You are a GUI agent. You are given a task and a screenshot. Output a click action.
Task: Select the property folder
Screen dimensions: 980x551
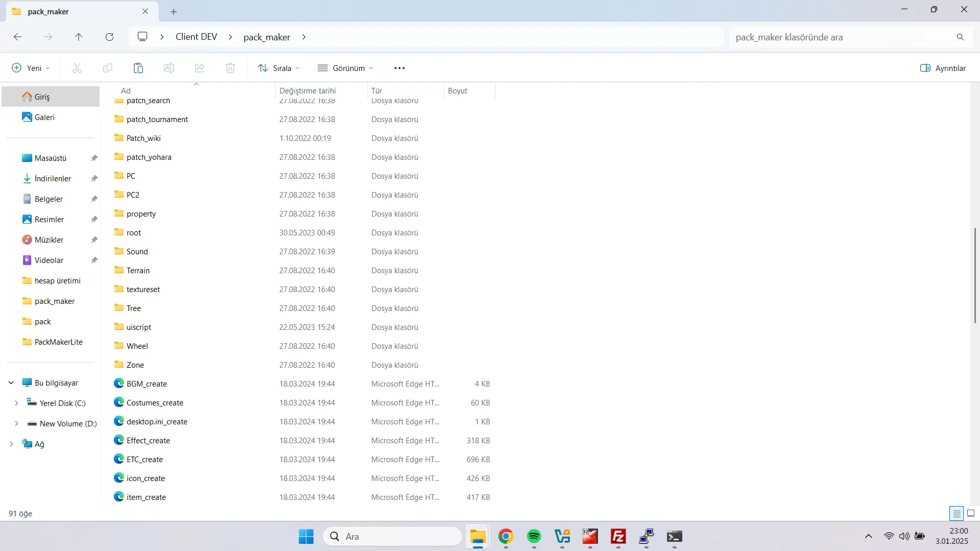[141, 213]
